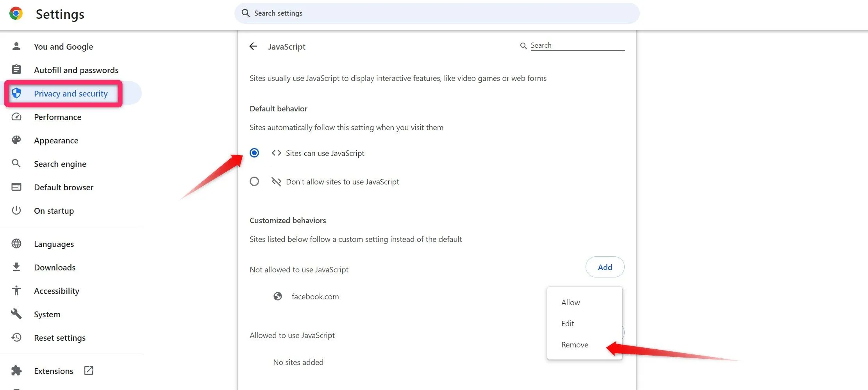Click the Allowed to use JavaScript label
Image resolution: width=868 pixels, height=390 pixels.
click(292, 335)
